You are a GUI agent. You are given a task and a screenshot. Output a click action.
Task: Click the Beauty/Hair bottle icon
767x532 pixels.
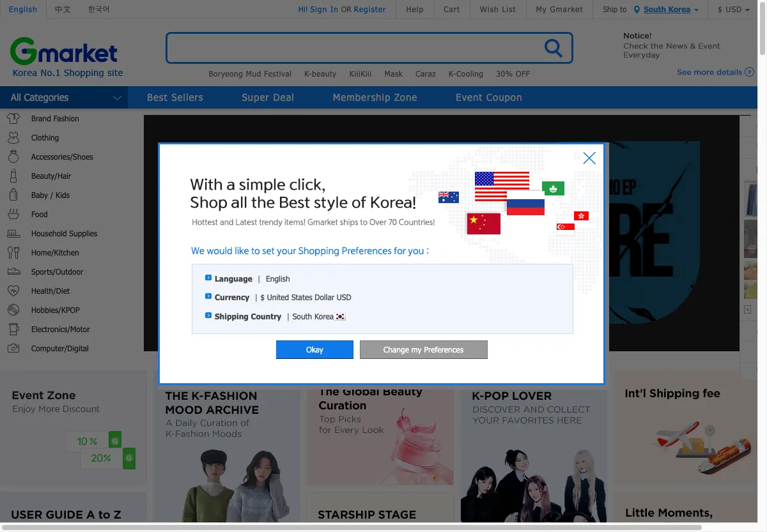[13, 176]
